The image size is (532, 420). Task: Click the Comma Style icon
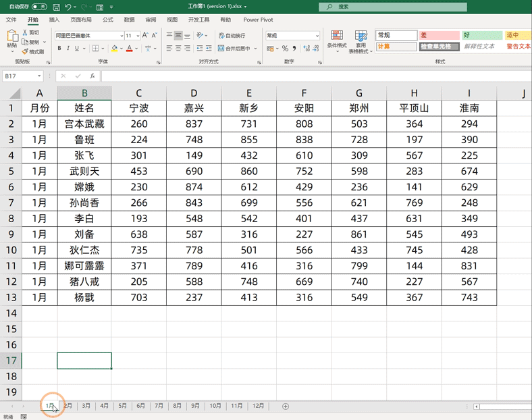(294, 49)
